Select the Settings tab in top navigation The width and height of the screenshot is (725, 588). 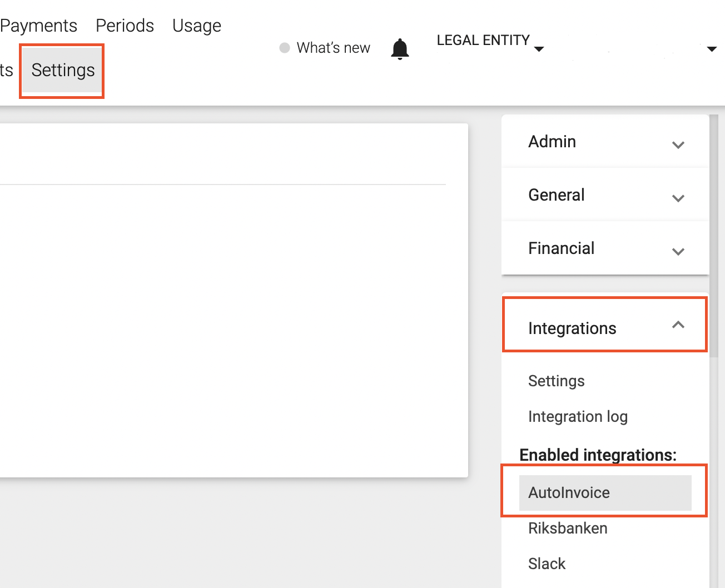[x=63, y=71]
